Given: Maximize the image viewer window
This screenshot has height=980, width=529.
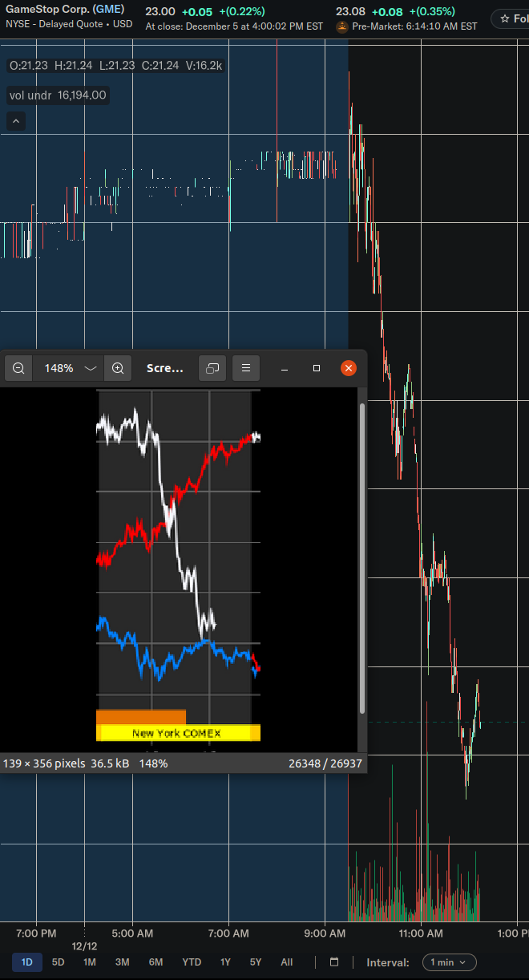Looking at the screenshot, I should (x=317, y=368).
